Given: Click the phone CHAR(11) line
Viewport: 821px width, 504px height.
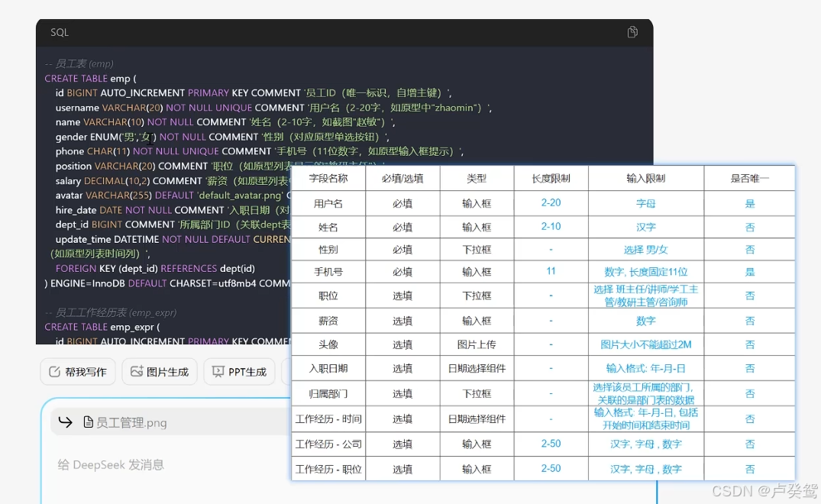Looking at the screenshot, I should click(x=259, y=151).
